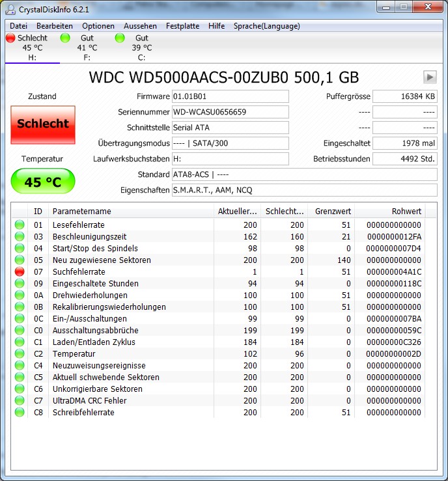Click the green dot of Unkorrigierbare Sektoren
This screenshot has height=481, width=448.
[20, 389]
